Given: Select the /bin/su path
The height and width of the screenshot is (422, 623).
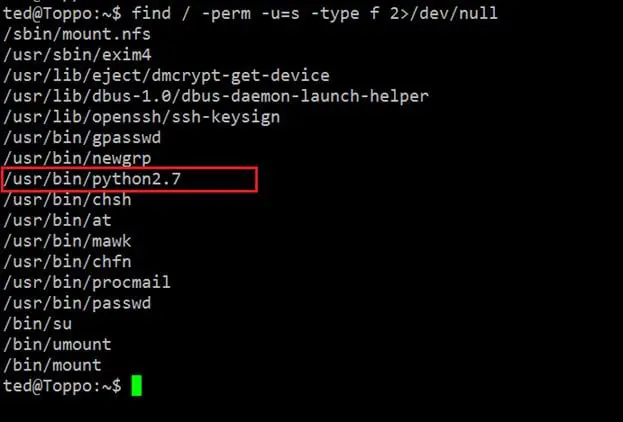Looking at the screenshot, I should pyautogui.click(x=36, y=324).
